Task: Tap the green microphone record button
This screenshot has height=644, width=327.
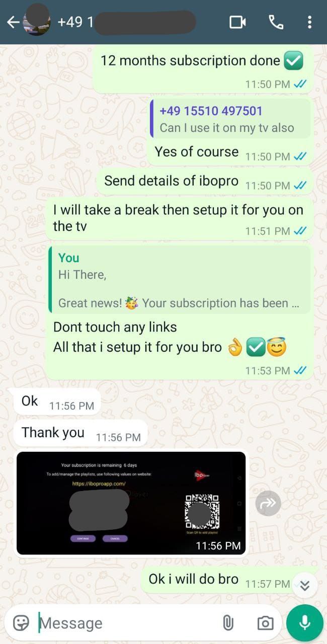Action: (x=304, y=623)
